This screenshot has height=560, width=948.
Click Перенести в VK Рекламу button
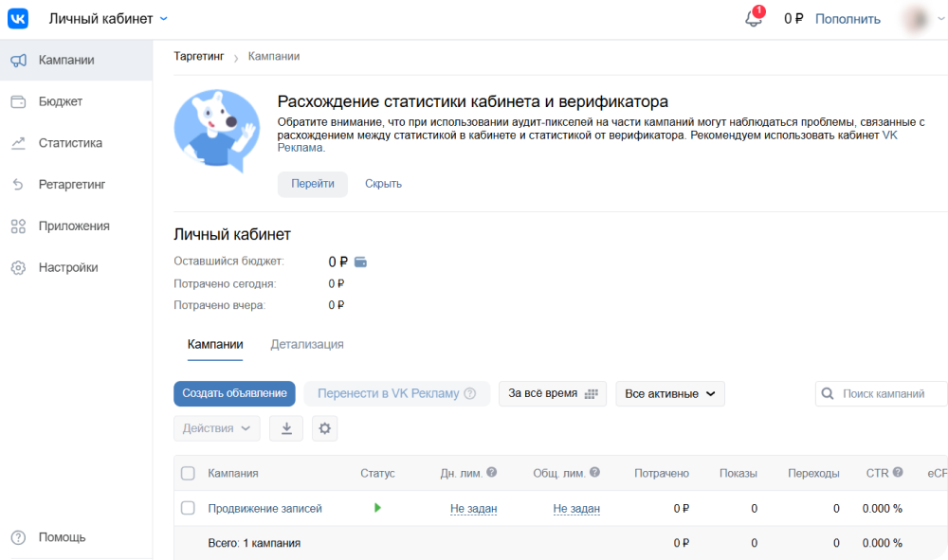396,393
